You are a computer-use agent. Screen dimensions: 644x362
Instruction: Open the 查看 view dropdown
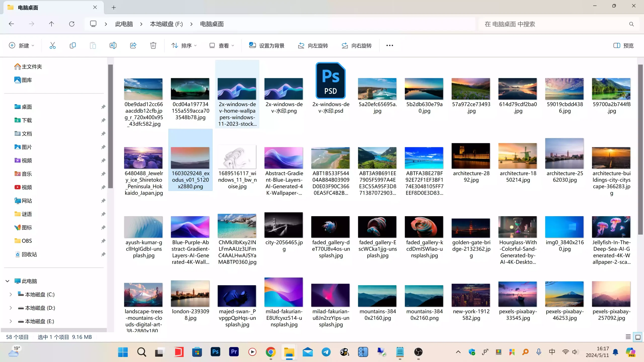click(222, 46)
